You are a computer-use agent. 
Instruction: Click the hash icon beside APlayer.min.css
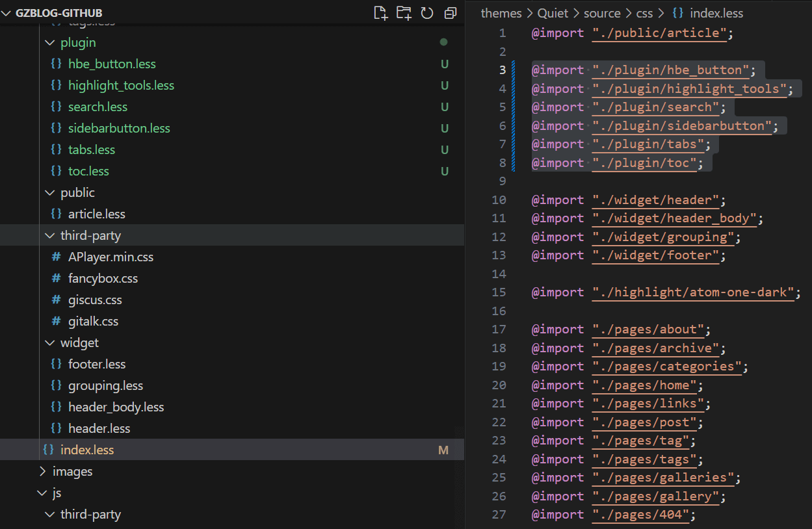(57, 257)
